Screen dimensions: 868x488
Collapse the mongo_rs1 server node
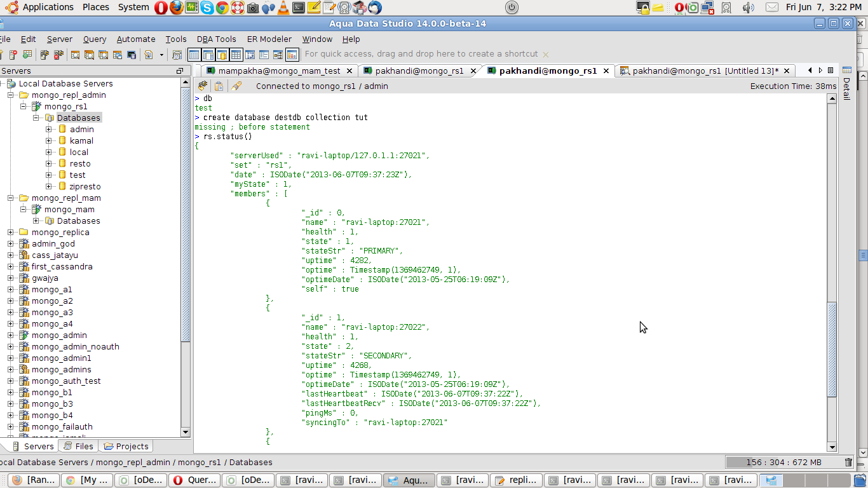coord(24,107)
